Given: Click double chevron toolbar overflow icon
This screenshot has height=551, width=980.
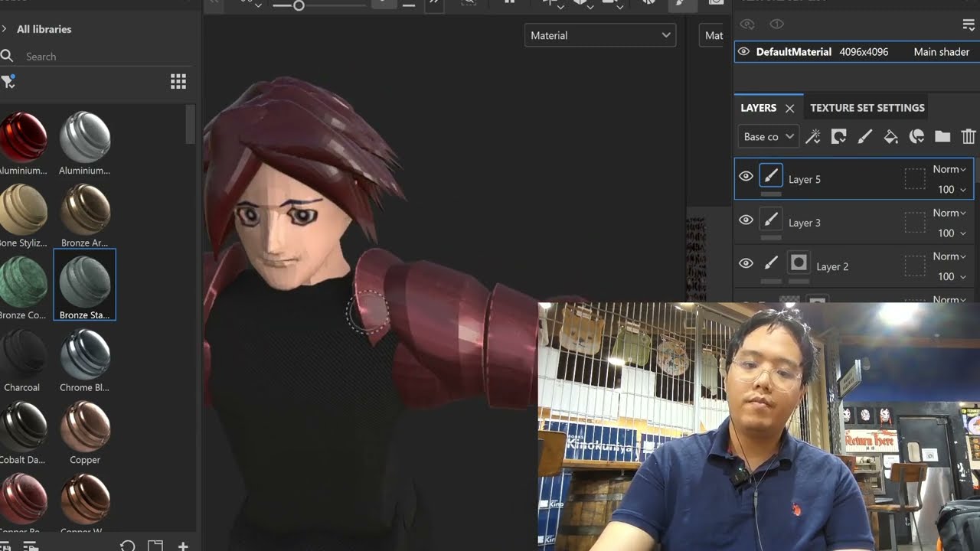Looking at the screenshot, I should click(x=434, y=4).
